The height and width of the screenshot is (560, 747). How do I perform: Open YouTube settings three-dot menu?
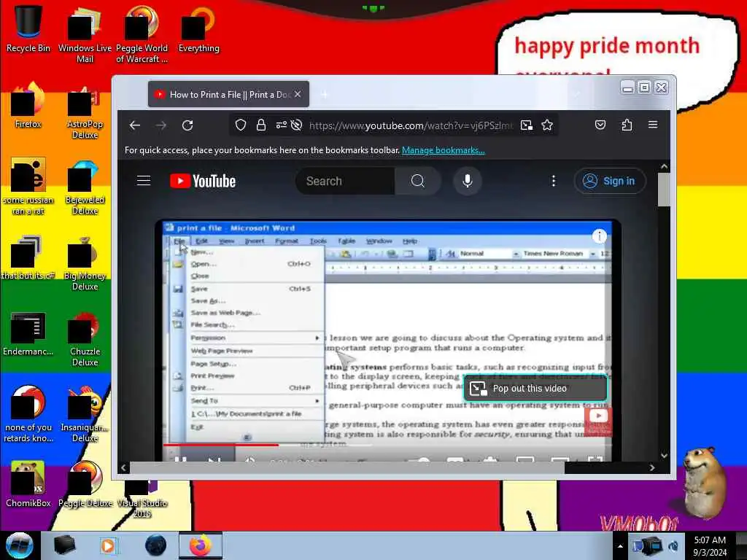(554, 181)
